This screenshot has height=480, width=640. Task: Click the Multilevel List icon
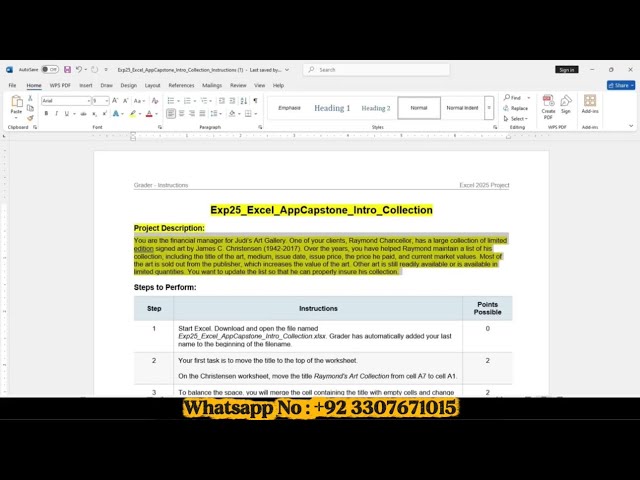click(x=204, y=101)
